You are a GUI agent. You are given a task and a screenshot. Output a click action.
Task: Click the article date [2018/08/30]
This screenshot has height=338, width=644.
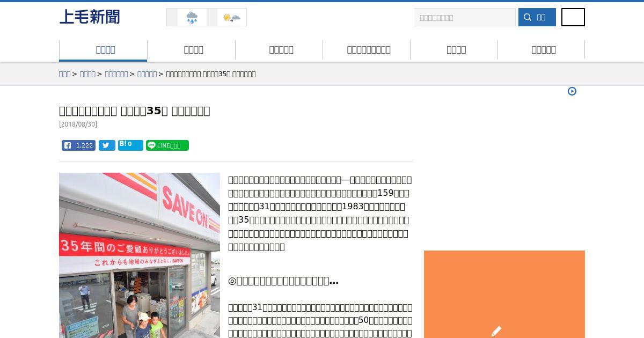point(78,124)
